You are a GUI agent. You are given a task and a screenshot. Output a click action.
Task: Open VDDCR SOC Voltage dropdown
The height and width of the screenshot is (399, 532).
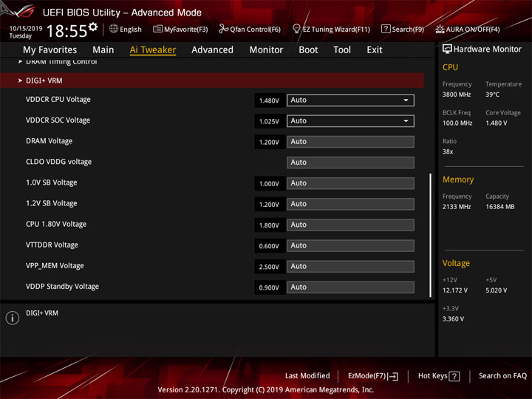coord(350,120)
